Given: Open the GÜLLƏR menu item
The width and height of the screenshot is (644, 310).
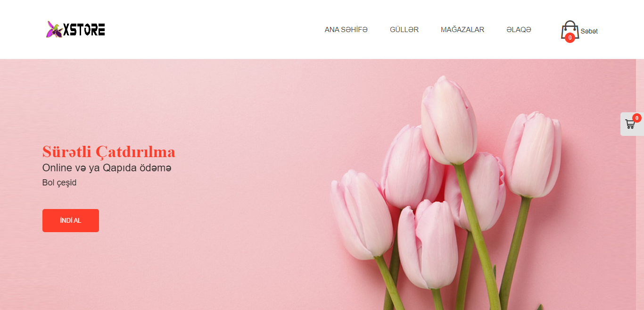Looking at the screenshot, I should click(404, 30).
